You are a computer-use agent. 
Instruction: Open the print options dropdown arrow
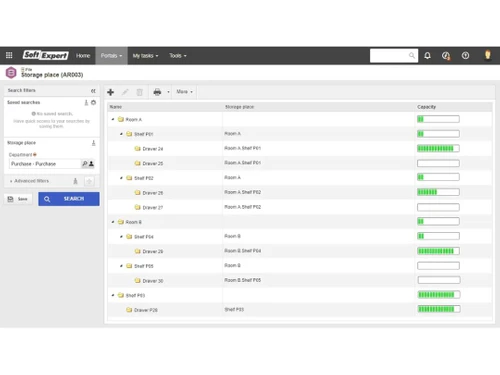pyautogui.click(x=168, y=92)
